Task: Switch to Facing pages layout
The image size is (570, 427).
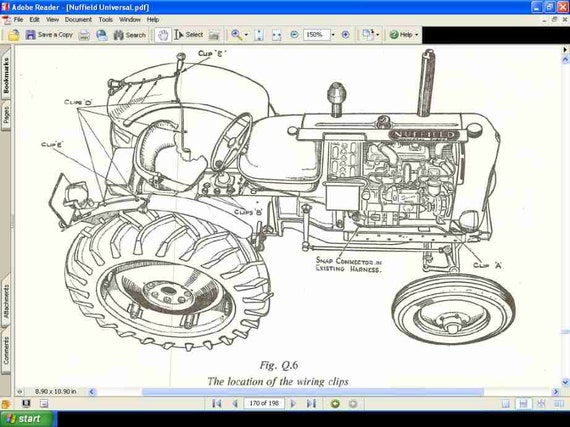Action: (x=559, y=404)
